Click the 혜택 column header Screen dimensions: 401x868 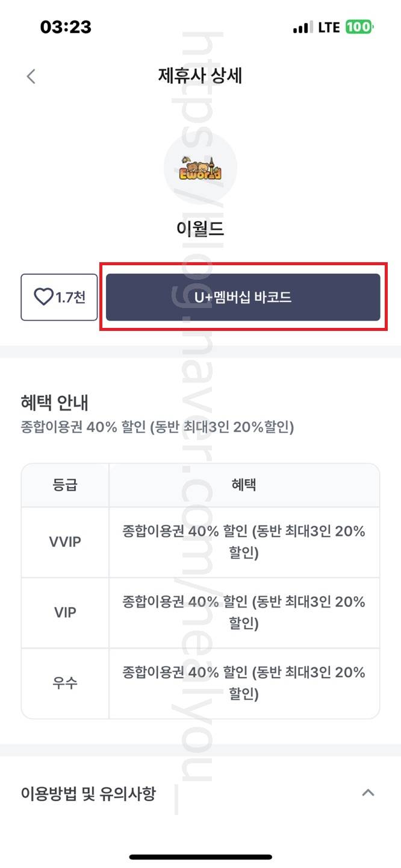point(244,485)
